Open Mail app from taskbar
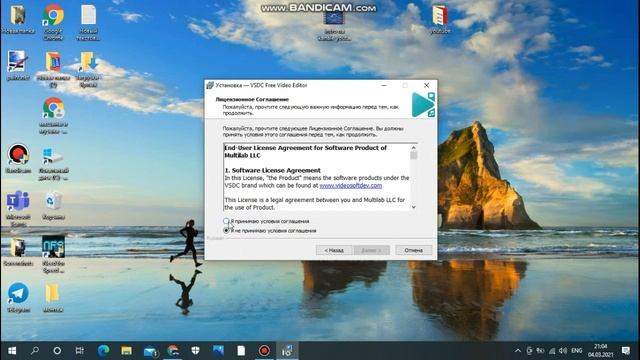640x360 pixels. click(150, 351)
